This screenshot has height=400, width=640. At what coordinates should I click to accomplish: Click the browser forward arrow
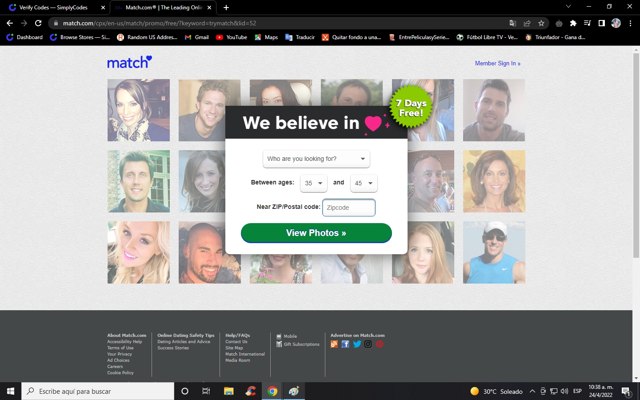pos(24,23)
